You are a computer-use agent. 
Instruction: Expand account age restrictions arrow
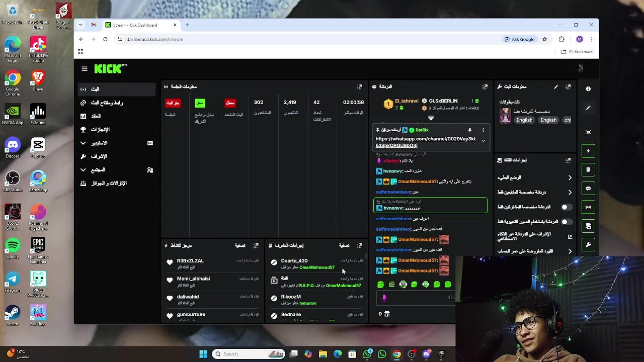570,251
